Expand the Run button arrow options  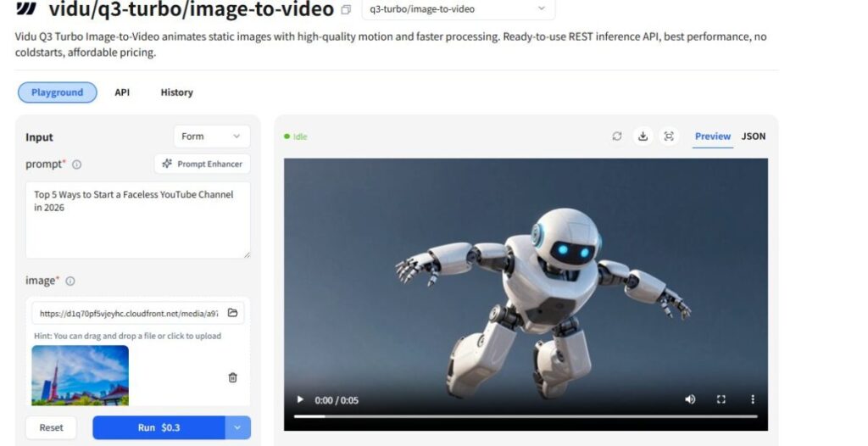[237, 427]
